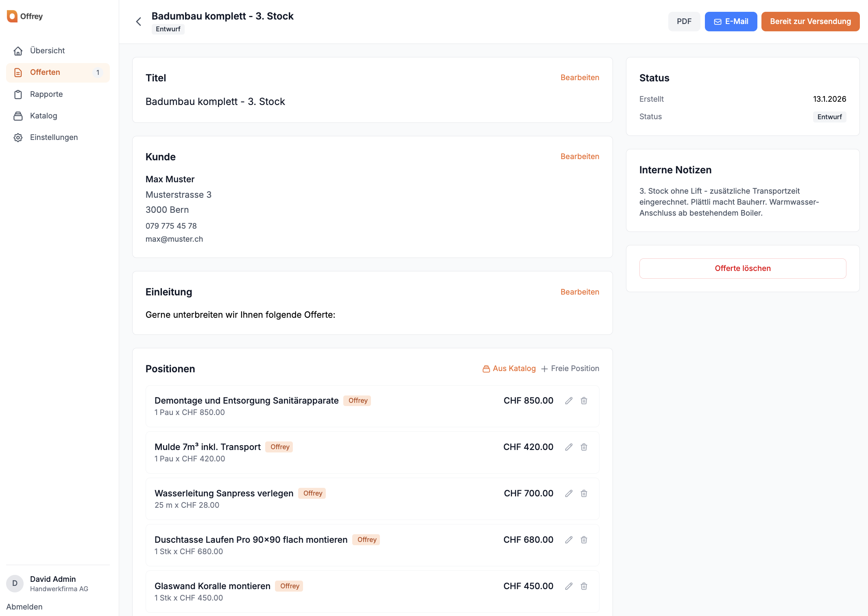Screen dimensions: 868x616
Task: Delete the Glaswand Koralle montieren position
Action: (584, 586)
